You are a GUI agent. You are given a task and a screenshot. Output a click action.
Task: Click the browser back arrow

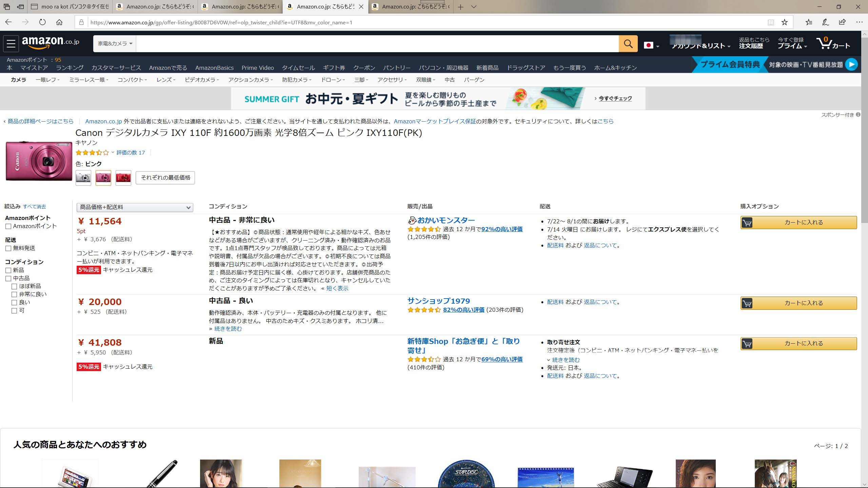coord(8,22)
